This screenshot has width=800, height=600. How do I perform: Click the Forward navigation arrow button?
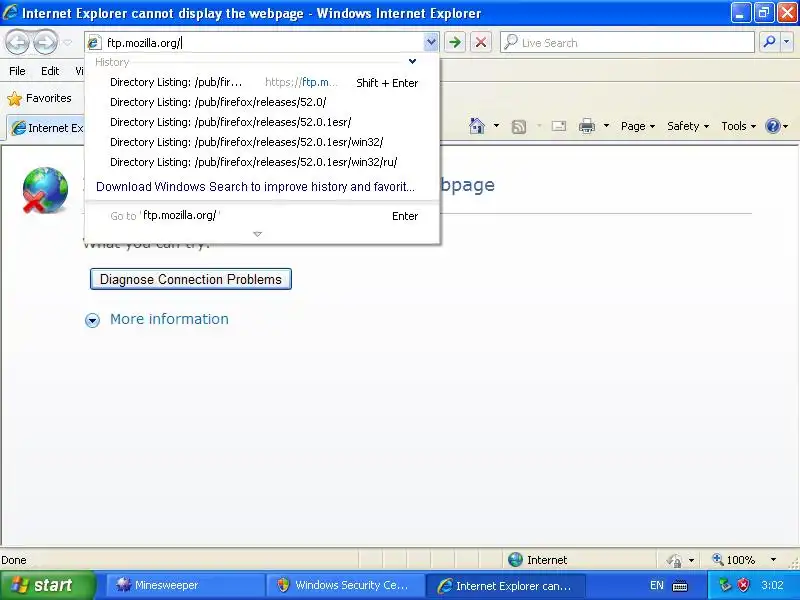tap(45, 42)
